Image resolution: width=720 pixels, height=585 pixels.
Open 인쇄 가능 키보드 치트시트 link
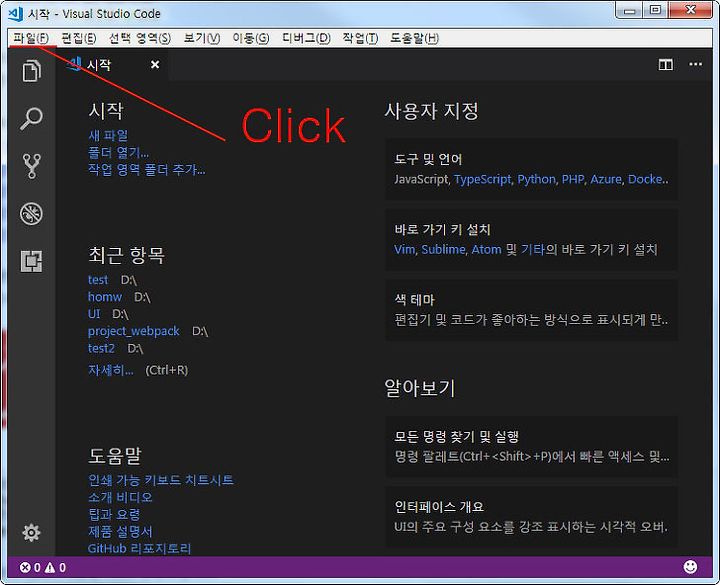(161, 480)
